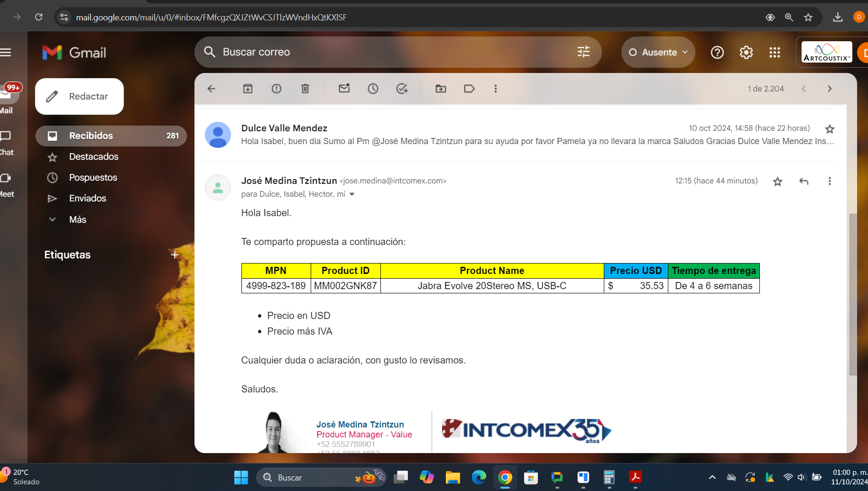Open Task View from taskbar
The width and height of the screenshot is (868, 491).
(x=401, y=477)
